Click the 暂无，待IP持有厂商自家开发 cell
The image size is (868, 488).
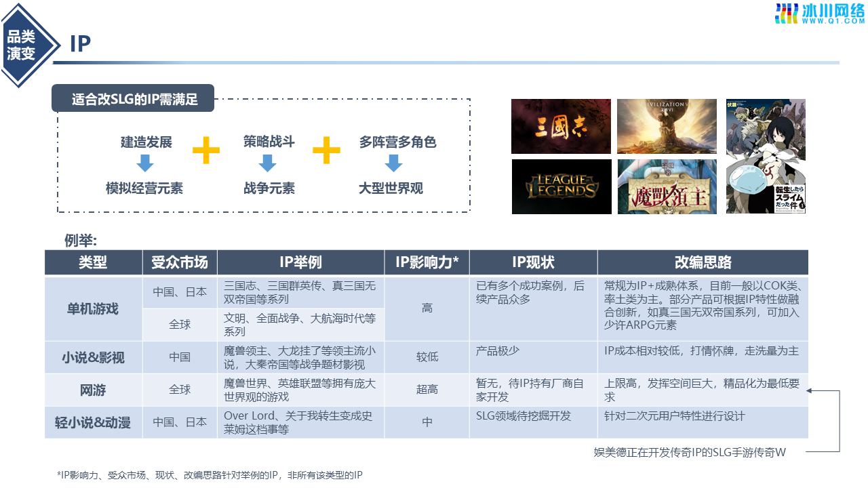click(533, 390)
